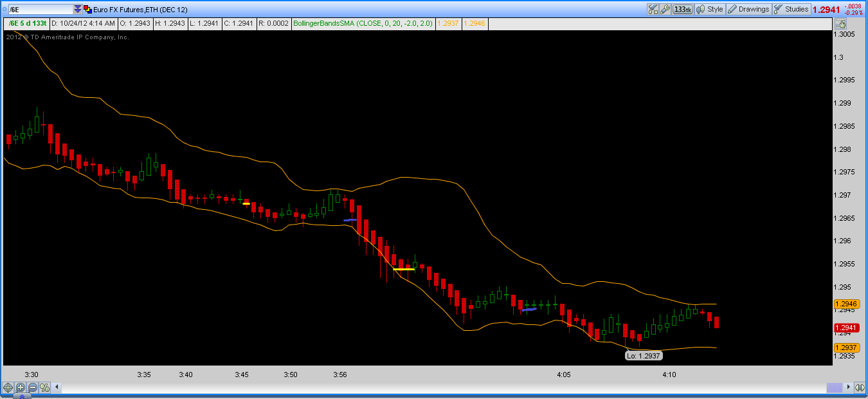Click the studies-clear icon left of wrench
This screenshot has height=399, width=868.
tap(653, 9)
